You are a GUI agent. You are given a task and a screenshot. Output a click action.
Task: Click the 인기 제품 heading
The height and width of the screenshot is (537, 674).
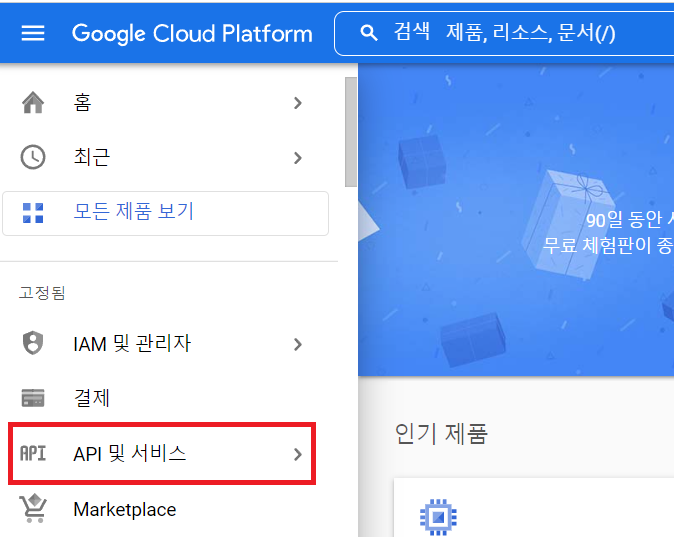pyautogui.click(x=441, y=433)
